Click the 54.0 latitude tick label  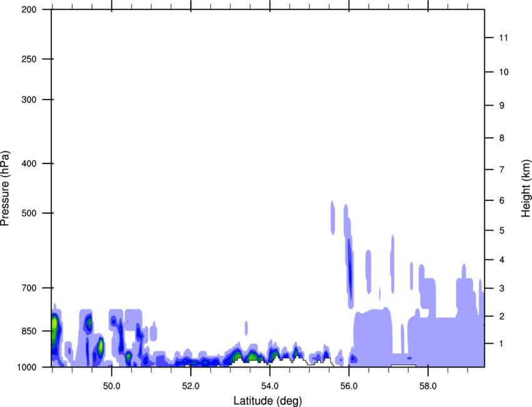click(270, 386)
